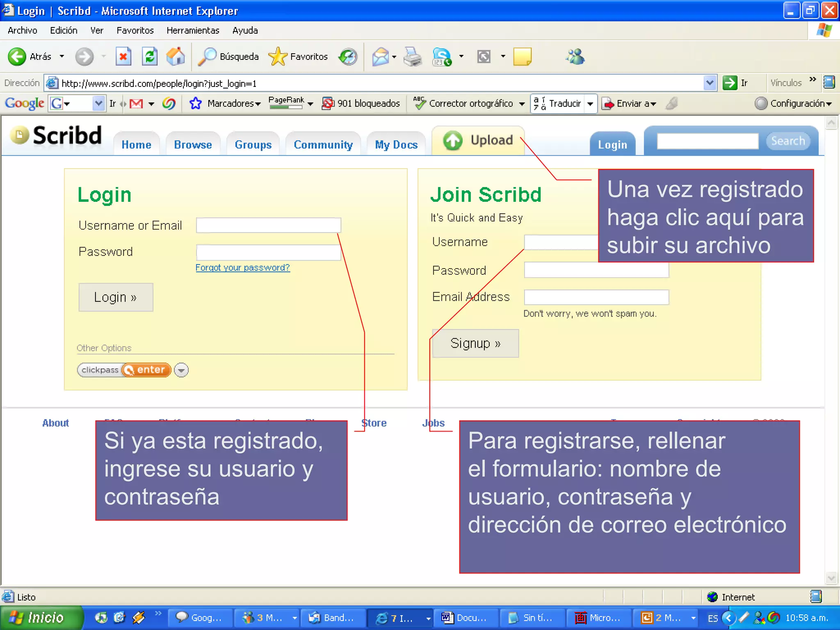Click the Login Password field
Screen dimensions: 840x630
click(268, 252)
